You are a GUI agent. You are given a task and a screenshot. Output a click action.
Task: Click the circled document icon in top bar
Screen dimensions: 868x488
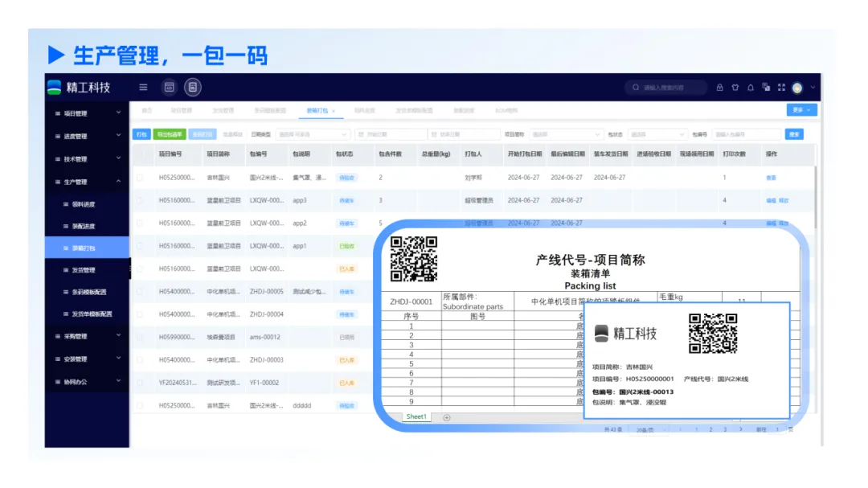pyautogui.click(x=193, y=87)
